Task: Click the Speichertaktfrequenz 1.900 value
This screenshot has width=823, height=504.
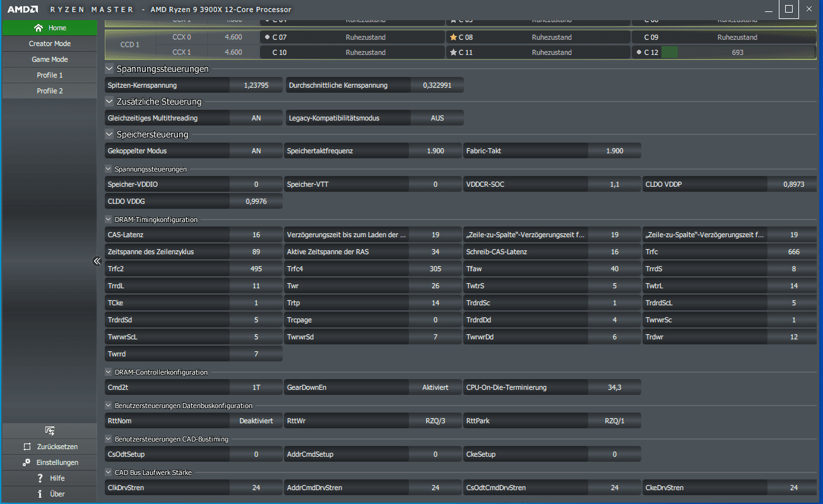Action: [435, 151]
